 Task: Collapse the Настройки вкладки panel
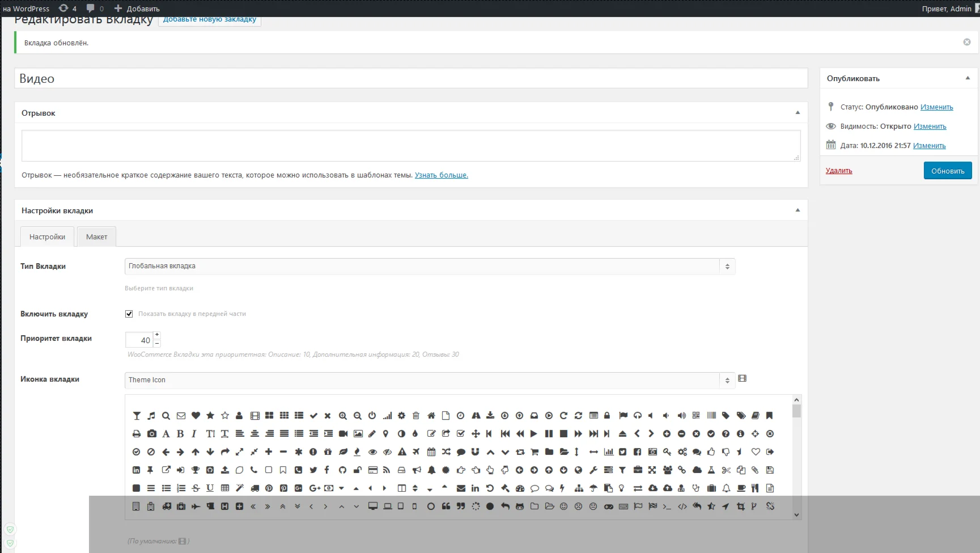pos(797,210)
